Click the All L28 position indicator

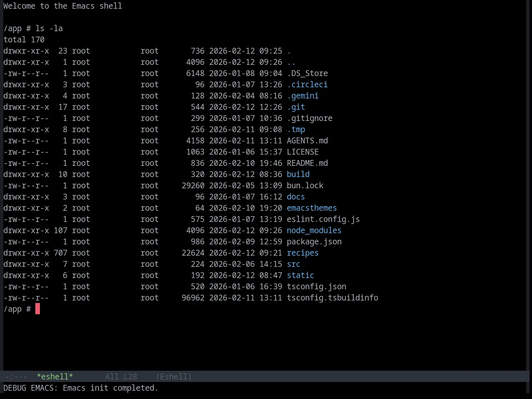pos(121,377)
